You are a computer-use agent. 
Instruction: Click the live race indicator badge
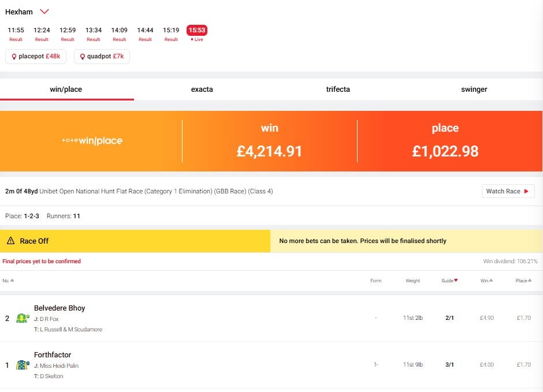(x=197, y=29)
